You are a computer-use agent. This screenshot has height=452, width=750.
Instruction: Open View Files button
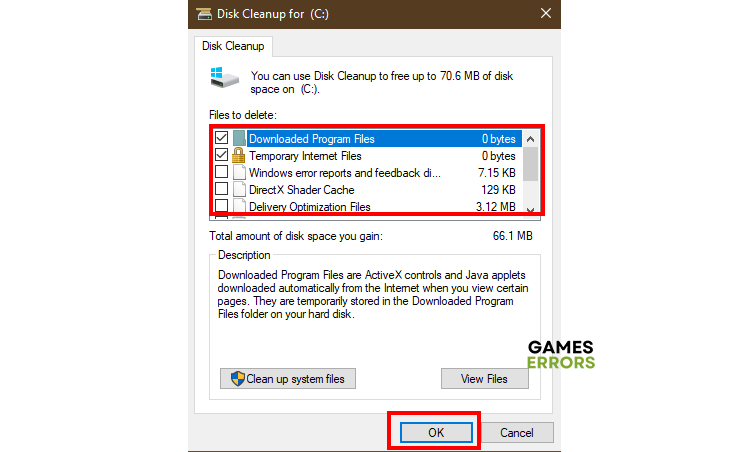pyautogui.click(x=485, y=379)
